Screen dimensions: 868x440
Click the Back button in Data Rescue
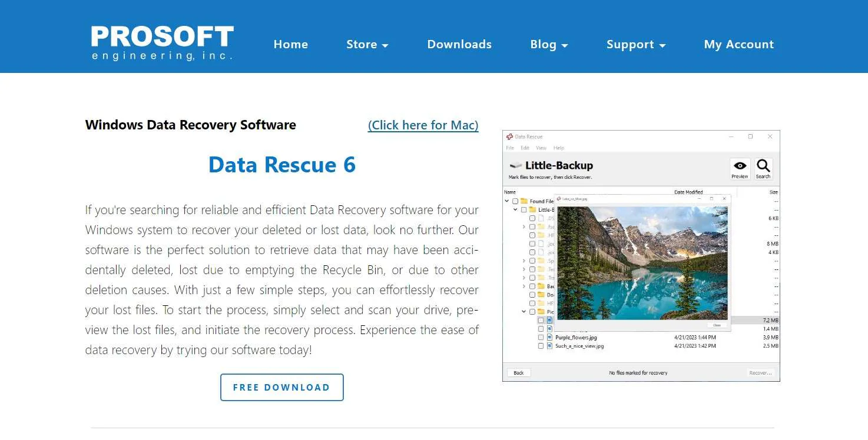click(x=519, y=373)
